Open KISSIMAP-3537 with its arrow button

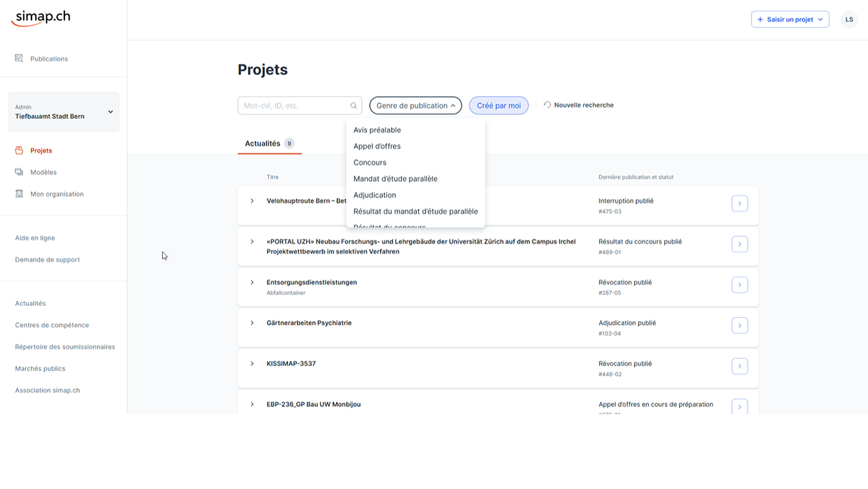(740, 366)
